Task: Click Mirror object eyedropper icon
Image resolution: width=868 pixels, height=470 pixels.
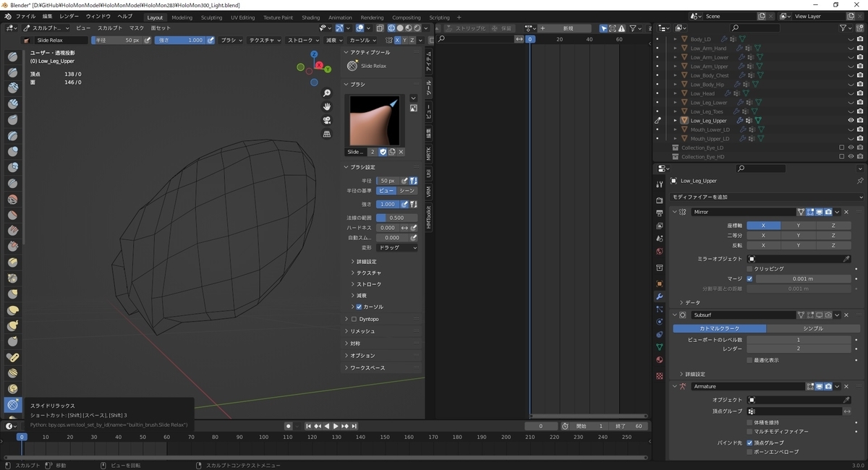Action: tap(846, 258)
